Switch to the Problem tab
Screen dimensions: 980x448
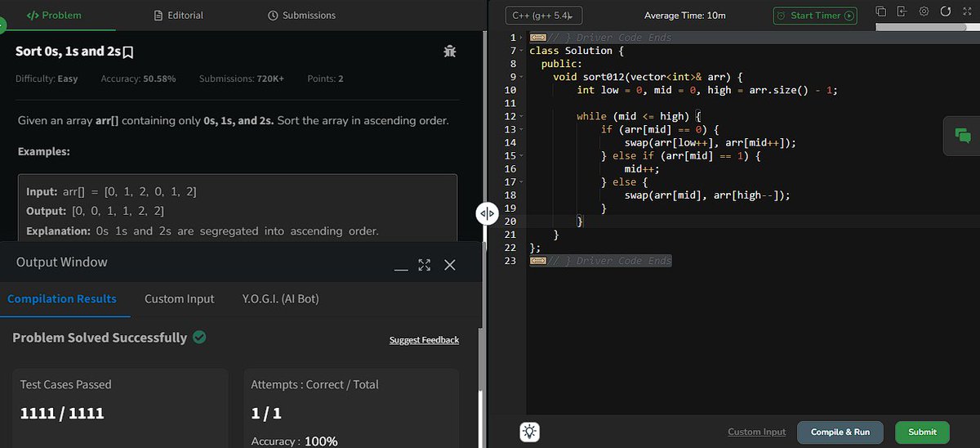point(54,15)
